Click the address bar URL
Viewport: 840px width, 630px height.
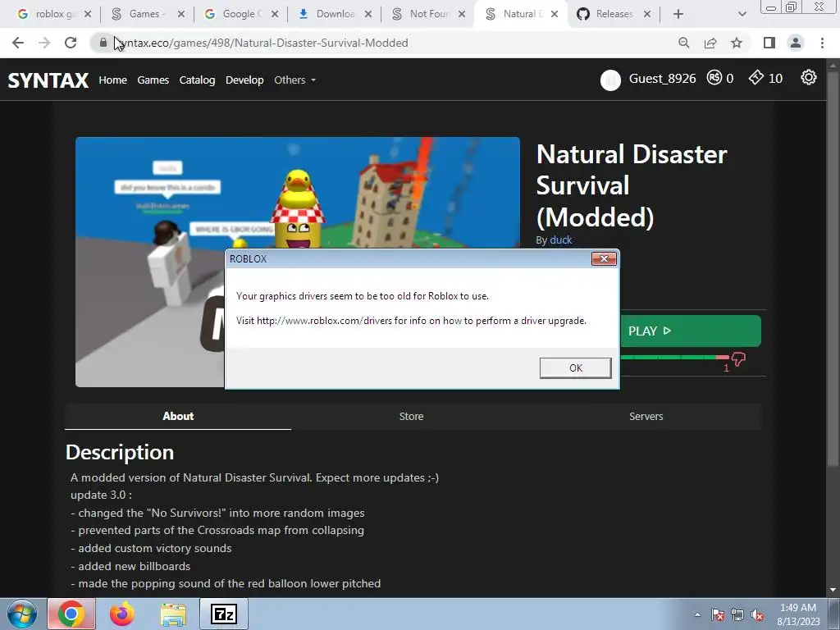click(x=261, y=43)
